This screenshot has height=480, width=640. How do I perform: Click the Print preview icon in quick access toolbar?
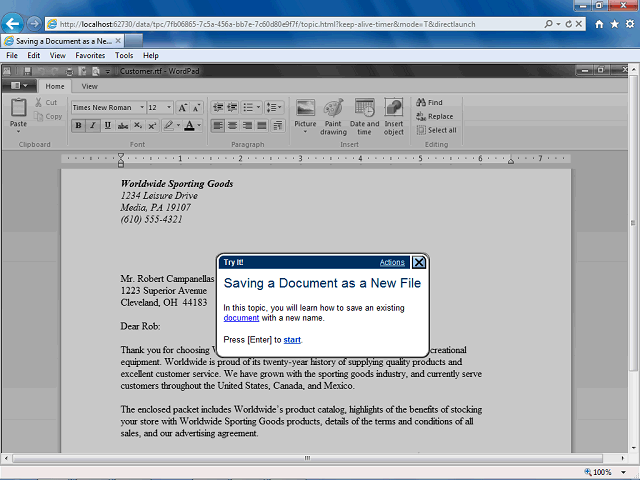tap(96, 71)
